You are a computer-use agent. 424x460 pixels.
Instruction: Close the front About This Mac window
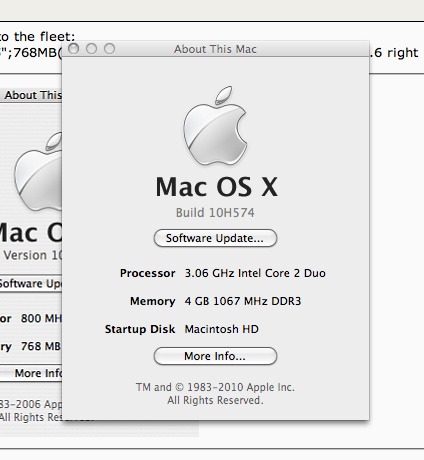click(x=73, y=49)
